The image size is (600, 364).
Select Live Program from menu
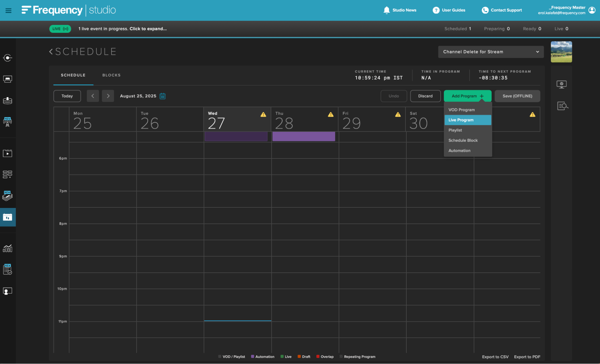[467, 120]
